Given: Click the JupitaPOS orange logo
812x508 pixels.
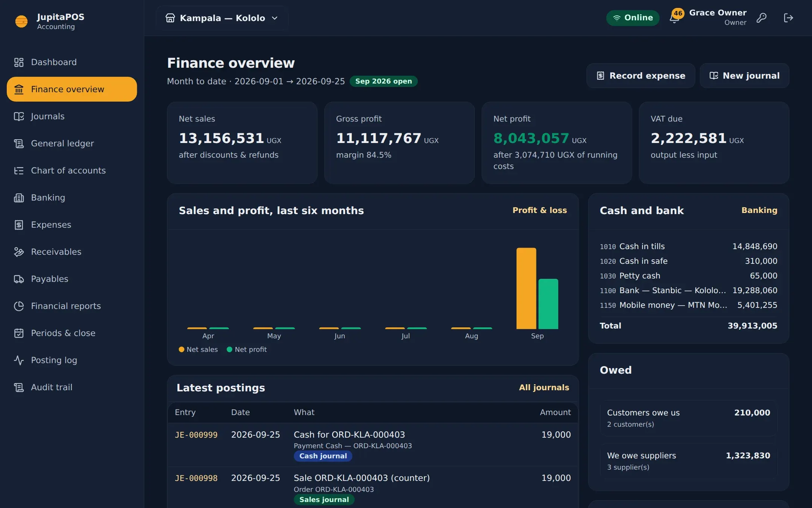Looking at the screenshot, I should click(21, 21).
